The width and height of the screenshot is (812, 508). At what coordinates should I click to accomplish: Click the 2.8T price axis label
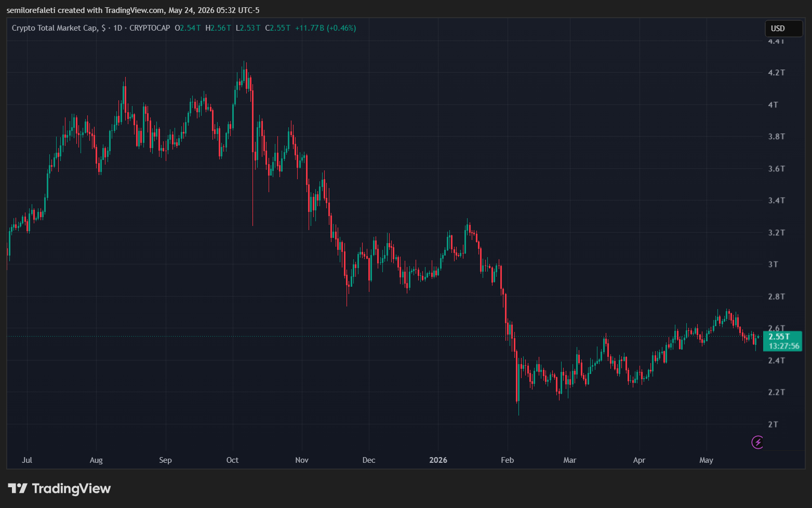click(776, 297)
